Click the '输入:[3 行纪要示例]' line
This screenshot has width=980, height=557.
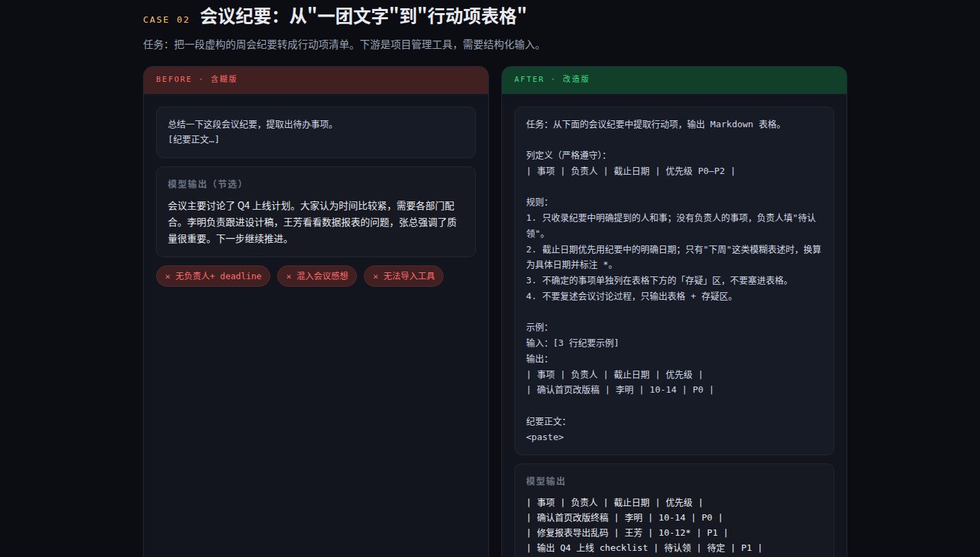coord(572,343)
